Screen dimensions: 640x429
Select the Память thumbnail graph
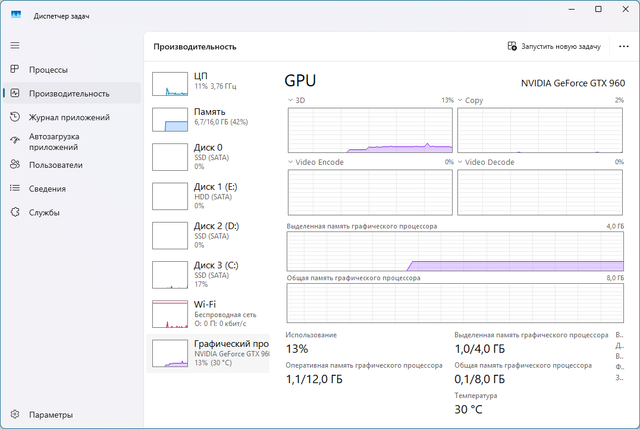coord(170,120)
